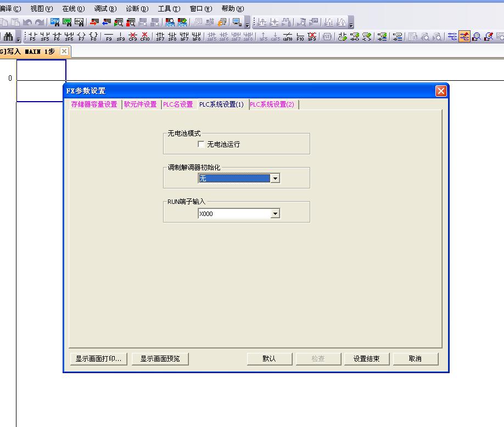This screenshot has height=427, width=504.
Task: Click the 默认 button
Action: pyautogui.click(x=269, y=358)
